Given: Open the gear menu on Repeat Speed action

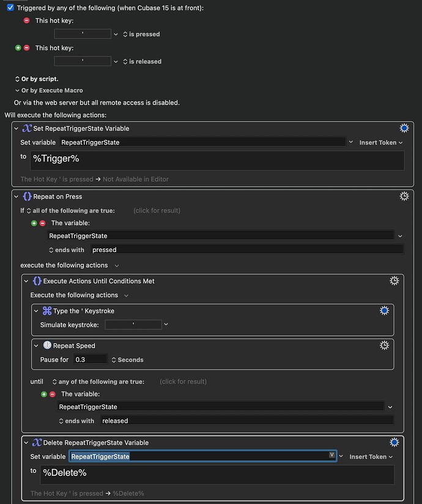Looking at the screenshot, I should pos(384,345).
